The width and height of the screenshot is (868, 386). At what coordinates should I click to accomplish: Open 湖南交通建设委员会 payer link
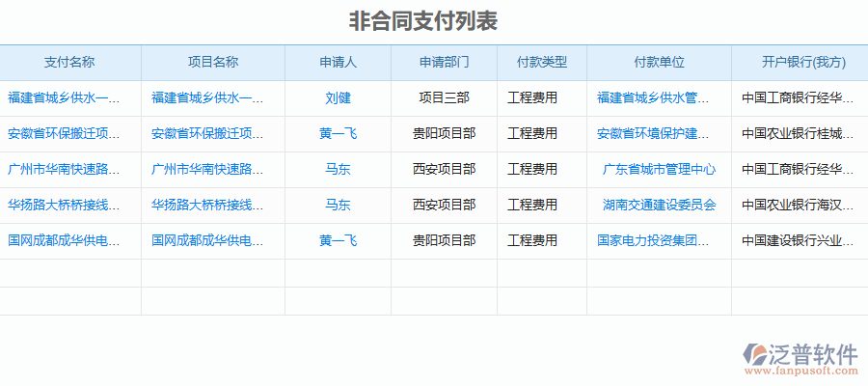coord(659,205)
